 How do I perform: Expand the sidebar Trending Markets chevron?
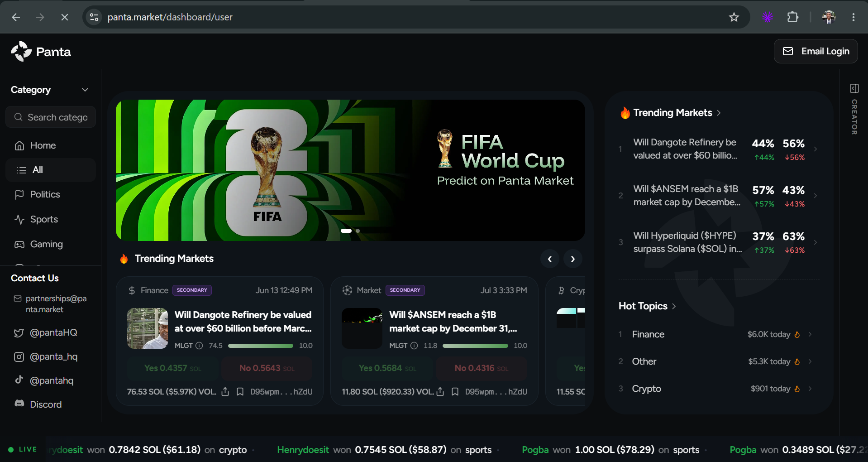[x=719, y=113]
